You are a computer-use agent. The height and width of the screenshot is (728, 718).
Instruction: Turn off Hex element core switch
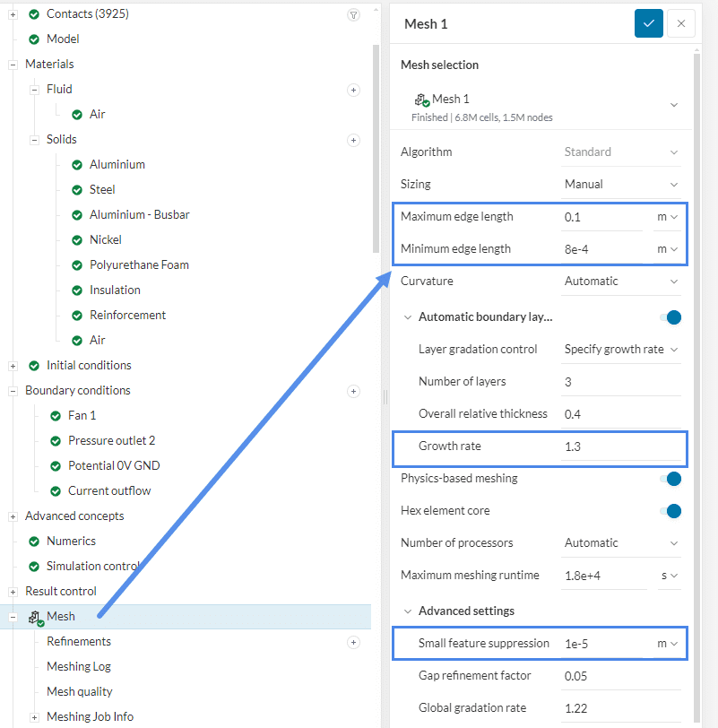point(670,511)
